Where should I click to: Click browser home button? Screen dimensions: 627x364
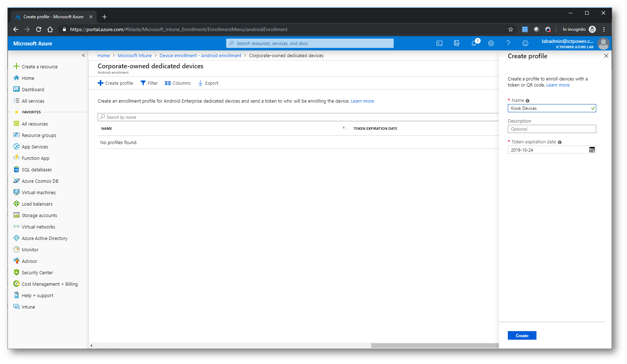pyautogui.click(x=50, y=29)
